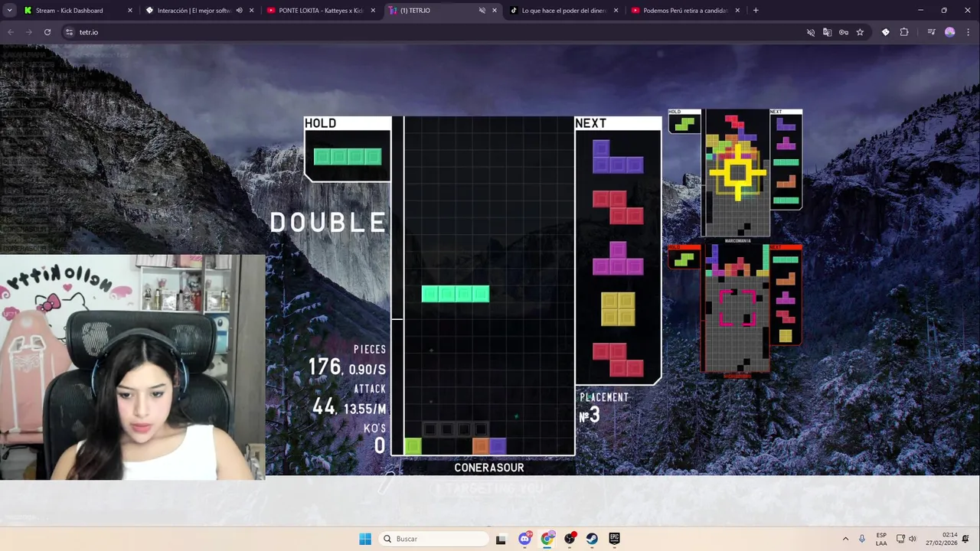Open OBS Studio from the taskbar

570,539
